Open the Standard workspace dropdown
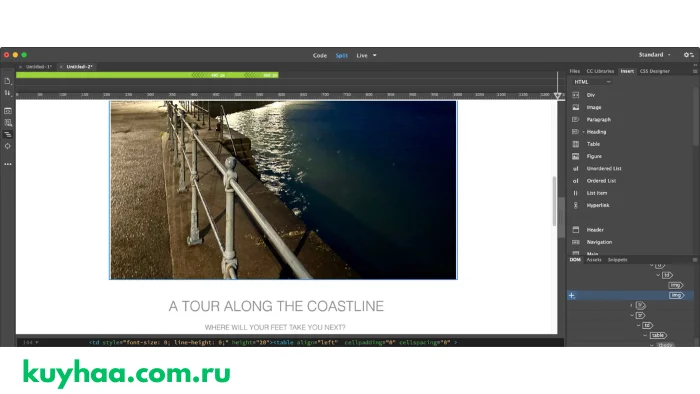Image resolution: width=700 pixels, height=394 pixels. pos(654,55)
